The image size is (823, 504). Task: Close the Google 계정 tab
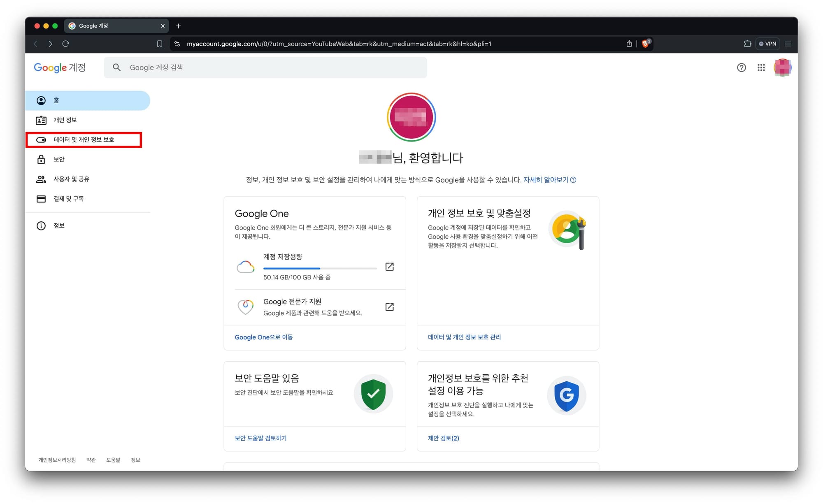click(x=163, y=26)
